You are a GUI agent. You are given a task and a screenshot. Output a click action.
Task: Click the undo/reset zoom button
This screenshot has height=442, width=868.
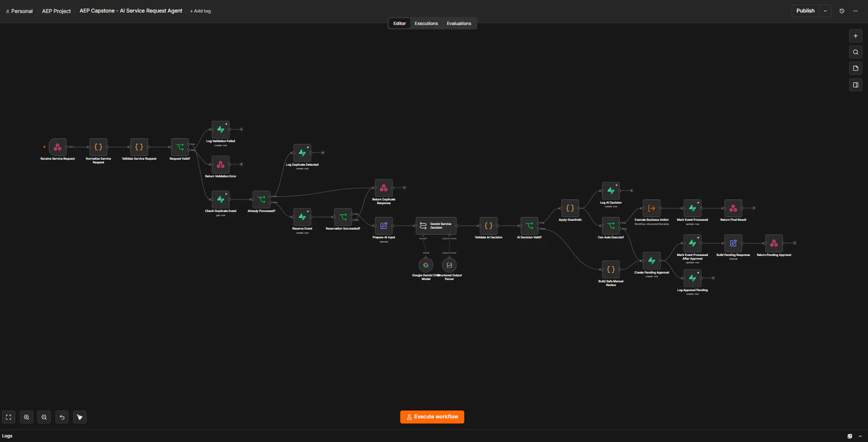[62, 417]
